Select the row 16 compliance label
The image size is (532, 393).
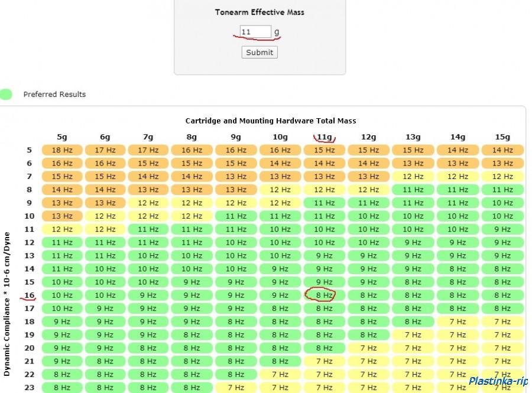(29, 295)
